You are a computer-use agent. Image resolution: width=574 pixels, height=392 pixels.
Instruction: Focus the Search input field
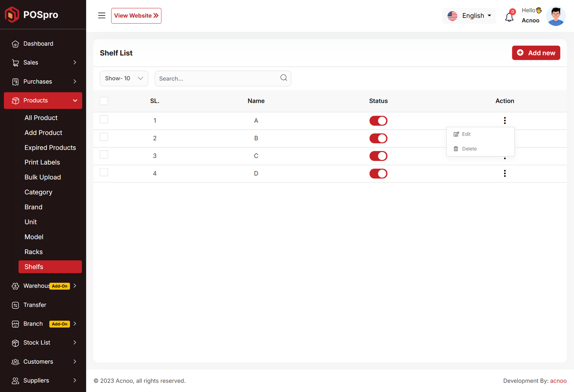(x=217, y=78)
